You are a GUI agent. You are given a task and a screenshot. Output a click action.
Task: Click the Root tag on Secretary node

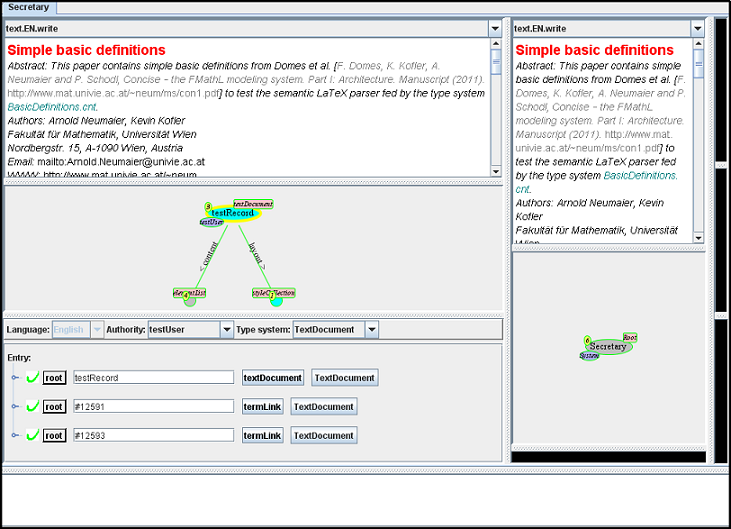(630, 337)
